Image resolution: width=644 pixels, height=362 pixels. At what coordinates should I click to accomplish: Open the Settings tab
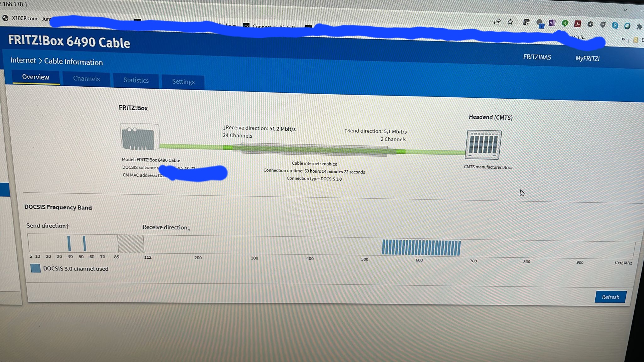[x=183, y=82]
